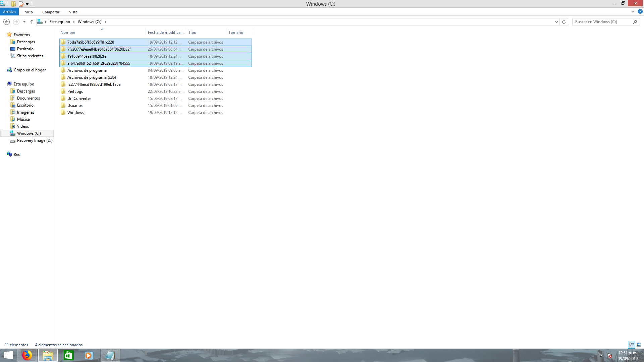Expand the ribbon with the chevron

click(633, 11)
